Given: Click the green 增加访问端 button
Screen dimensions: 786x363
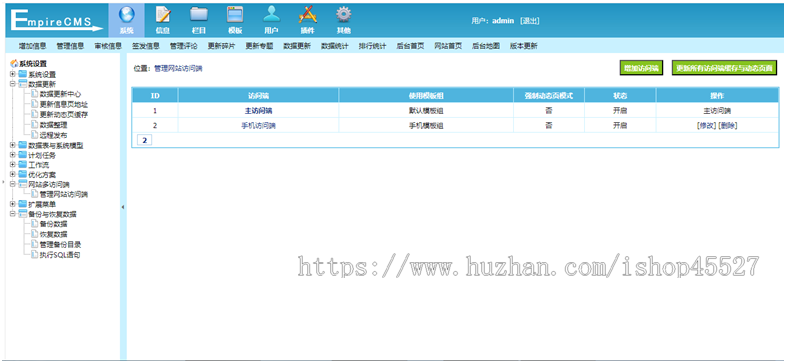Looking at the screenshot, I should [641, 69].
